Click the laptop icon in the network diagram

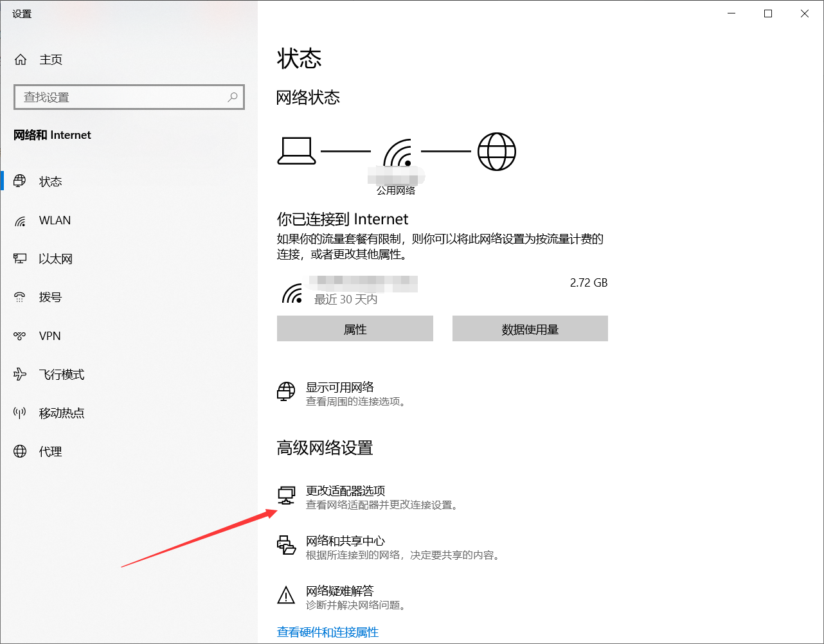tap(296, 150)
